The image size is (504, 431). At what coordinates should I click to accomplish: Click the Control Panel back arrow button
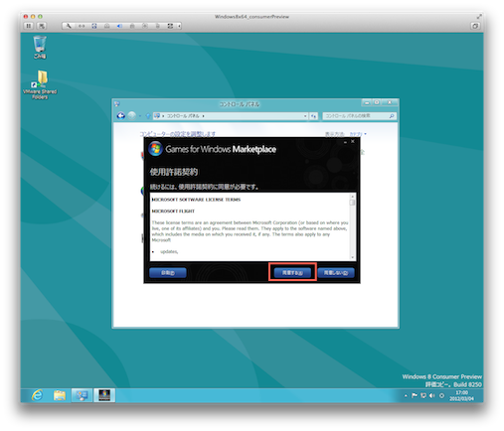[x=121, y=115]
